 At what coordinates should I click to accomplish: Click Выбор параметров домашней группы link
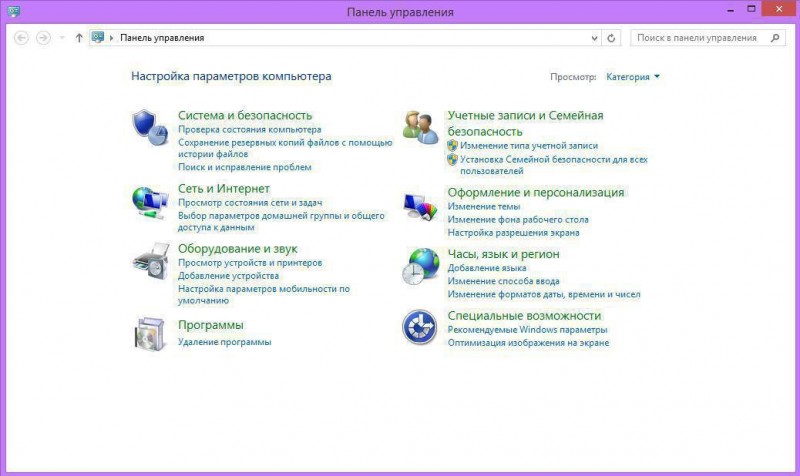(x=281, y=221)
